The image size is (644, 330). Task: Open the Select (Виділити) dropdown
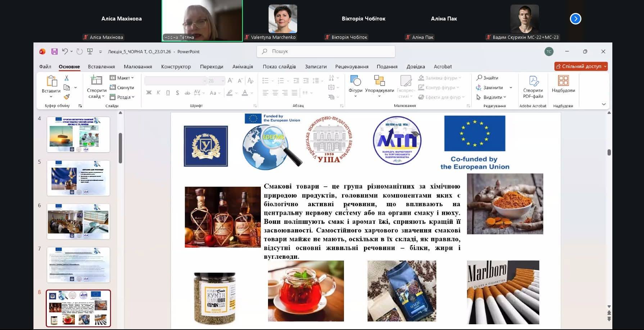491,97
